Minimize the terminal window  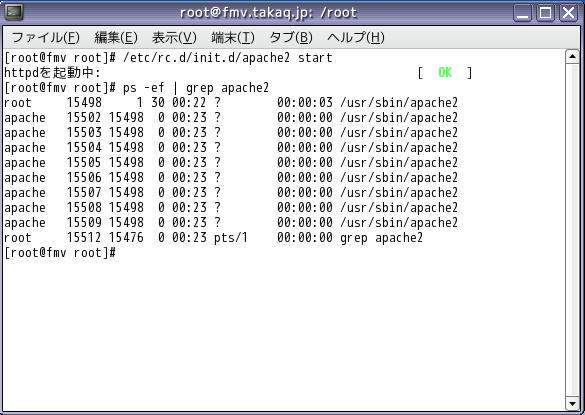point(523,13)
